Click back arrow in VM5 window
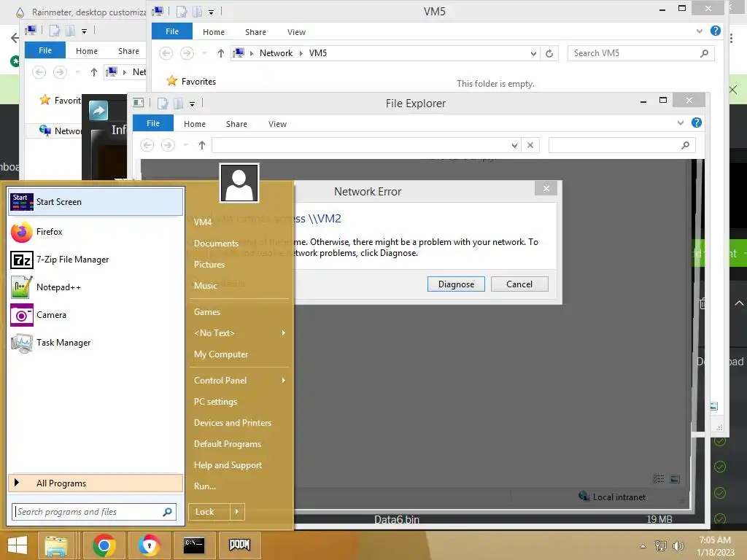747x560 pixels. click(166, 52)
